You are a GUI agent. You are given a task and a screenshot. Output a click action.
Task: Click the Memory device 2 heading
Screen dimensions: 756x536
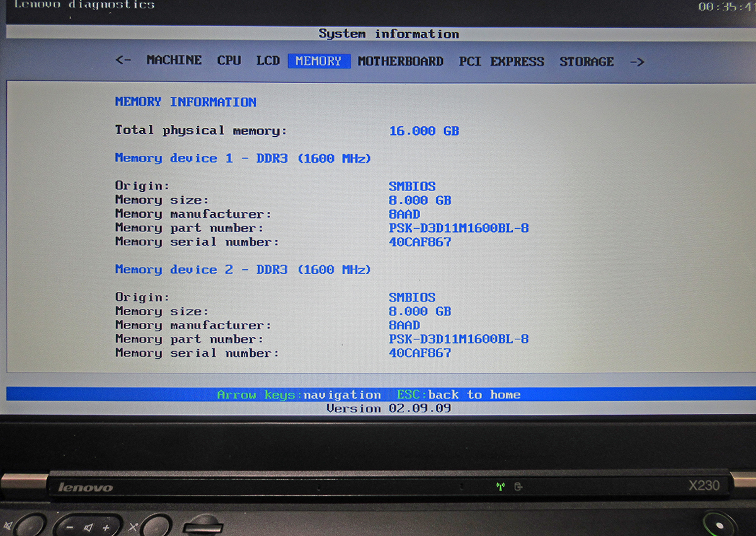[x=243, y=269]
